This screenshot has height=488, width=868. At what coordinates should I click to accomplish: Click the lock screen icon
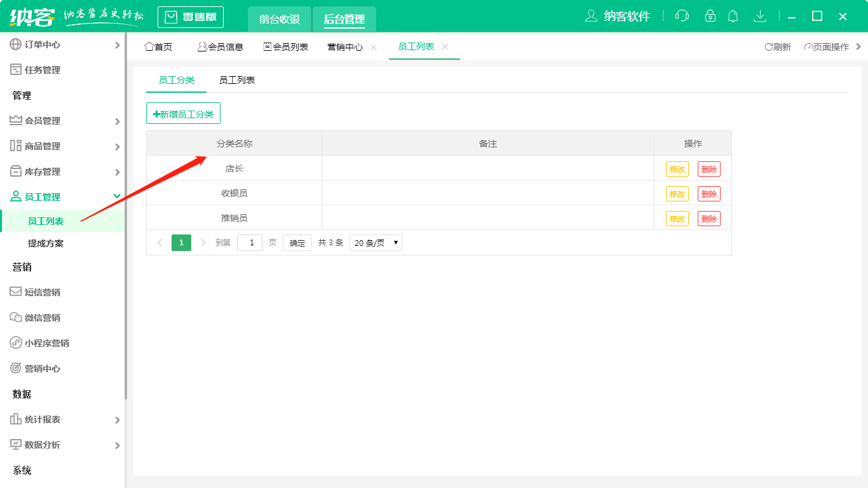coord(710,16)
